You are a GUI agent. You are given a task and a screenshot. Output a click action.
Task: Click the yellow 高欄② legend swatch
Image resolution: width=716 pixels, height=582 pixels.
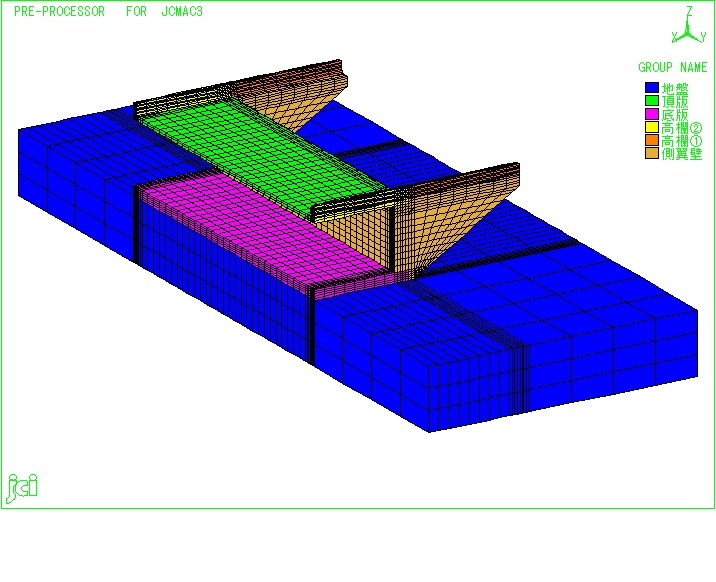click(652, 127)
